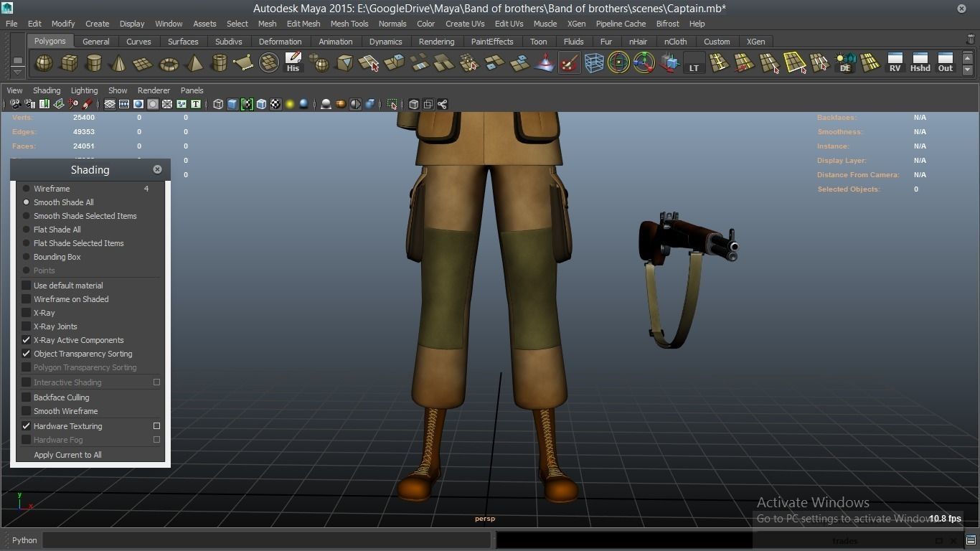The height and width of the screenshot is (551, 980).
Task: Enable the Wireframe on Shaded checkbox
Action: click(27, 299)
